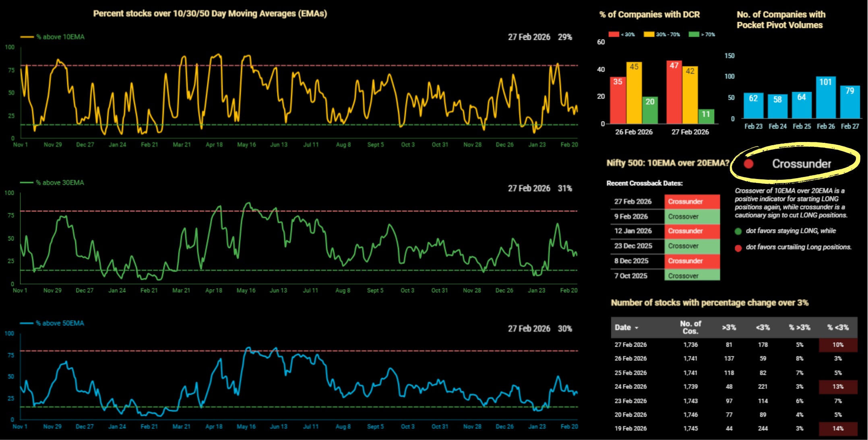This screenshot has height=440, width=868.
Task: Click the yellow 30%-70% DCR legend swatch
Action: [x=649, y=35]
